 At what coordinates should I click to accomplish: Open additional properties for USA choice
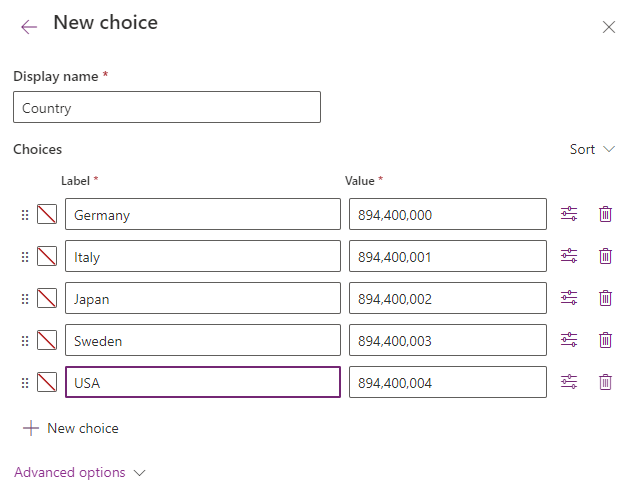[569, 382]
